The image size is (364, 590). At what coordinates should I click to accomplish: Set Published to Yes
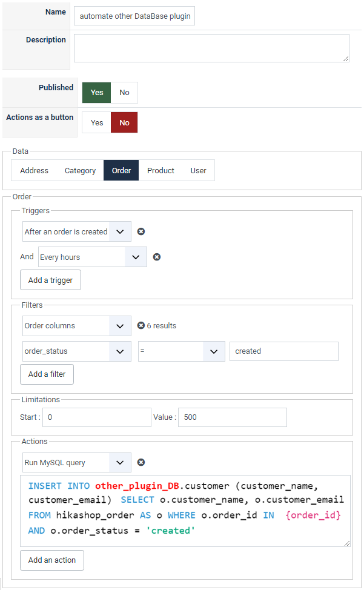coord(97,93)
